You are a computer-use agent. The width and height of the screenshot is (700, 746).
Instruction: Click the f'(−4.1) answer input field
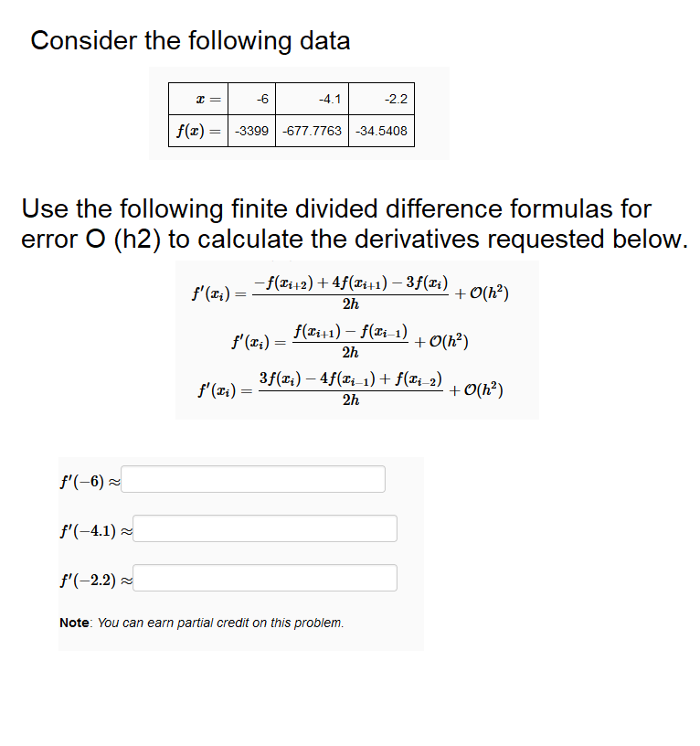(266, 528)
